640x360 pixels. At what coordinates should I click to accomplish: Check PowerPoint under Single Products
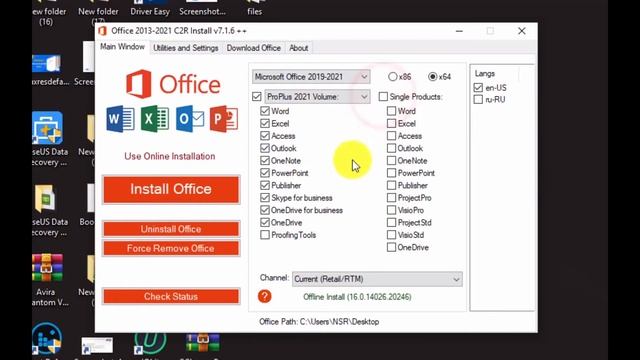391,173
